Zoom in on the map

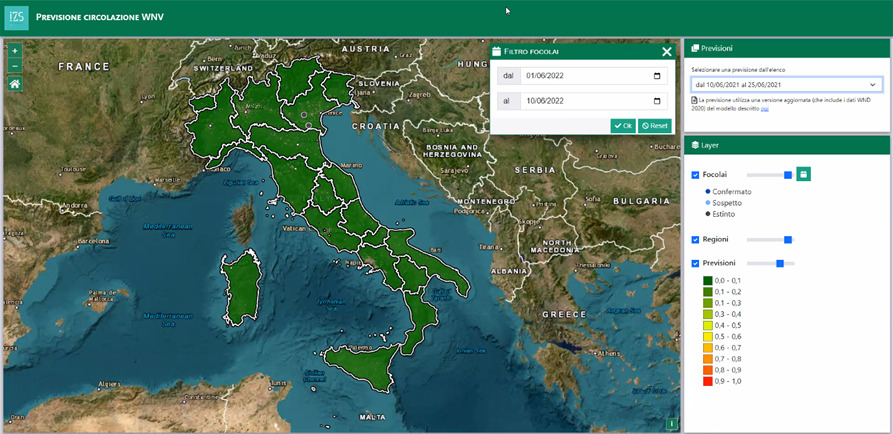click(x=14, y=51)
